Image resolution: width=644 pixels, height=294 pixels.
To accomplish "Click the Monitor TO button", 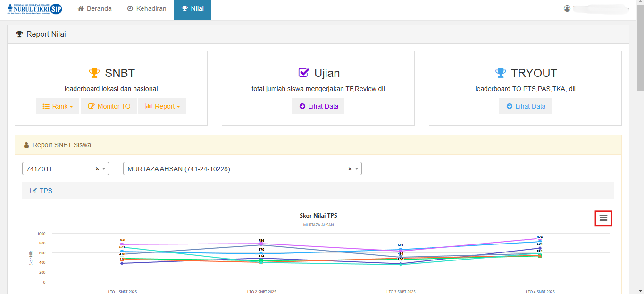I will 109,106.
